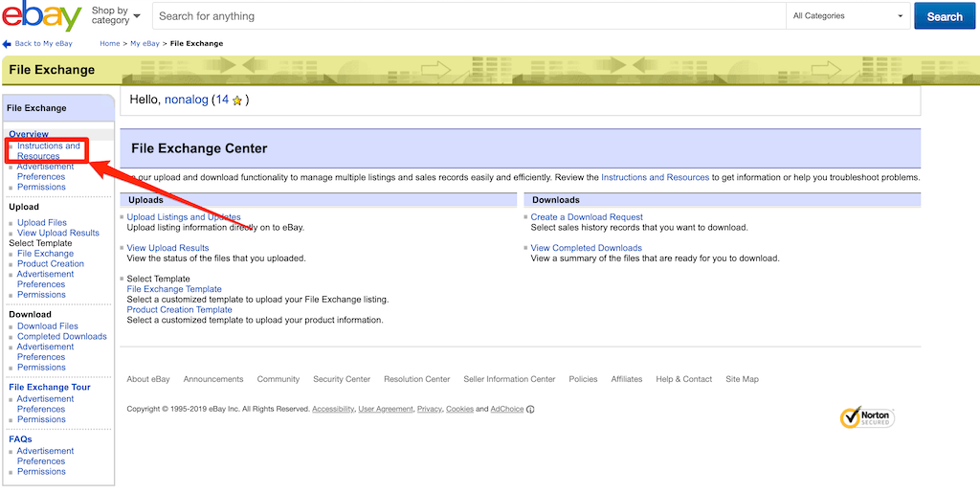Open Affiliates footer link

(x=627, y=379)
